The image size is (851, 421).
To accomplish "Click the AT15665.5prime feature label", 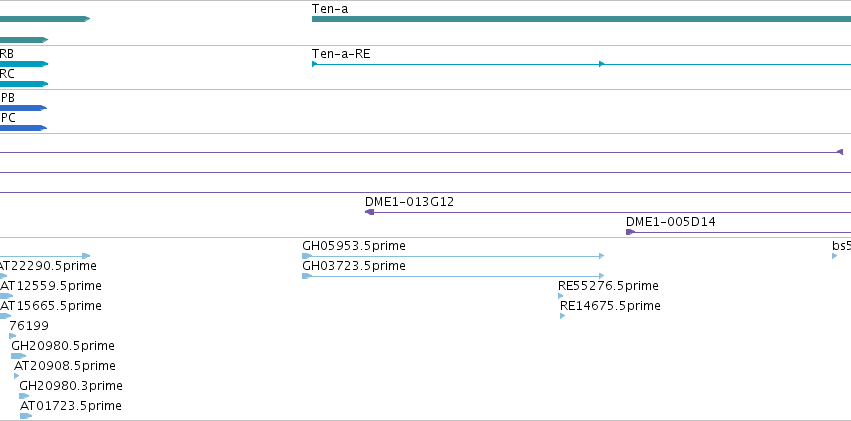I will [x=50, y=306].
